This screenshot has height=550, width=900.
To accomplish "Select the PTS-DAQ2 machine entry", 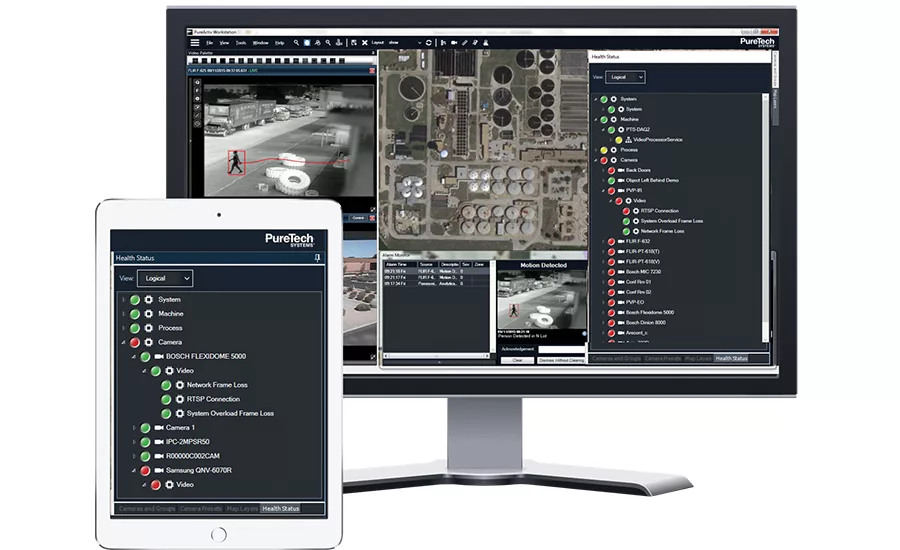I will click(638, 130).
